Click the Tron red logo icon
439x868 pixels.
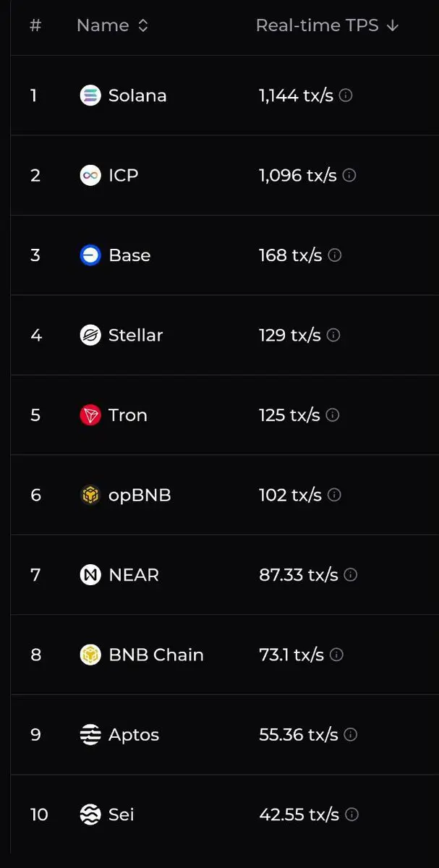click(90, 415)
